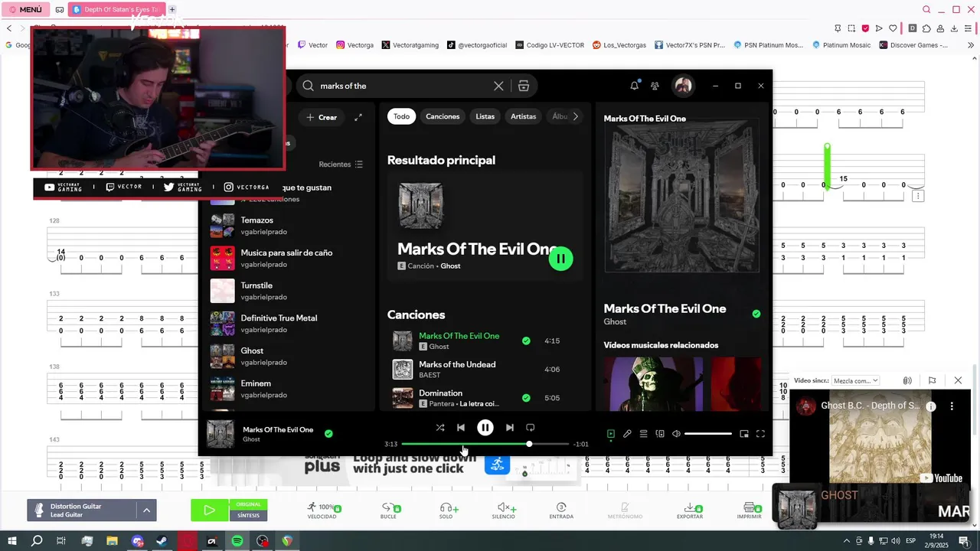The width and height of the screenshot is (980, 551).
Task: Open a new browser tab with the plus button
Action: pyautogui.click(x=172, y=9)
